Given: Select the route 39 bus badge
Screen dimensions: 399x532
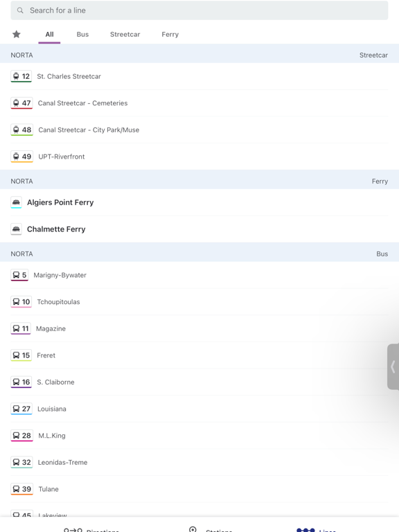Looking at the screenshot, I should [21, 490].
